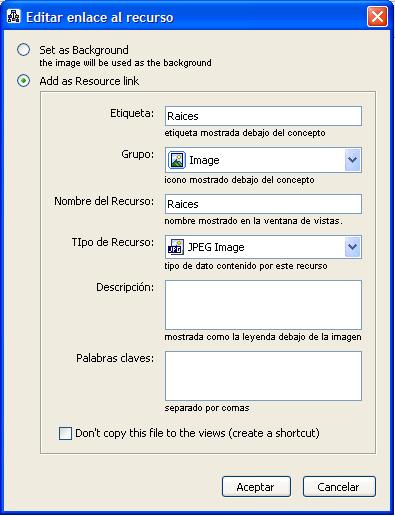Open the JPEG Image combo box
Viewport: 395px width, 516px height.
pos(263,247)
